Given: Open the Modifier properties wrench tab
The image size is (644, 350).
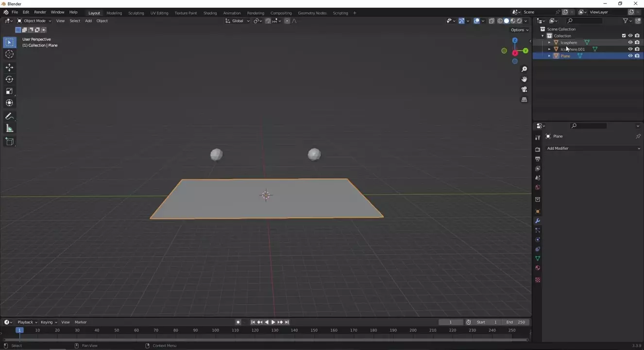Looking at the screenshot, I should tap(538, 221).
